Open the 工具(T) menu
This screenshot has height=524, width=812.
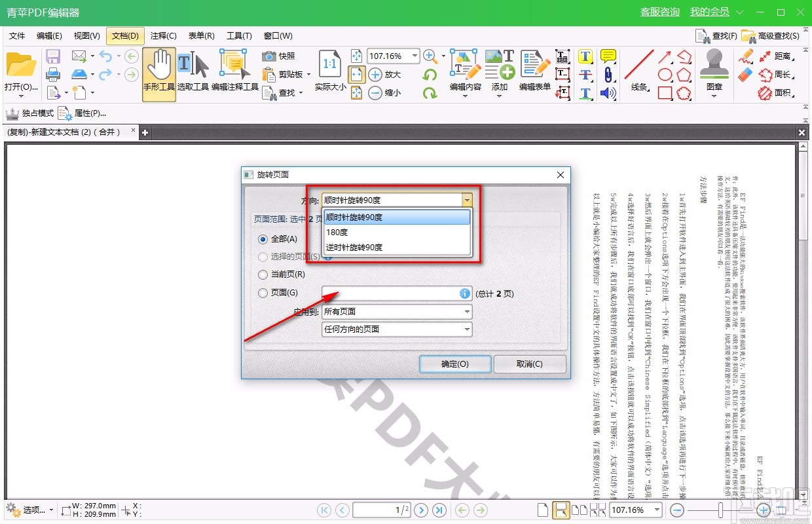pyautogui.click(x=239, y=36)
